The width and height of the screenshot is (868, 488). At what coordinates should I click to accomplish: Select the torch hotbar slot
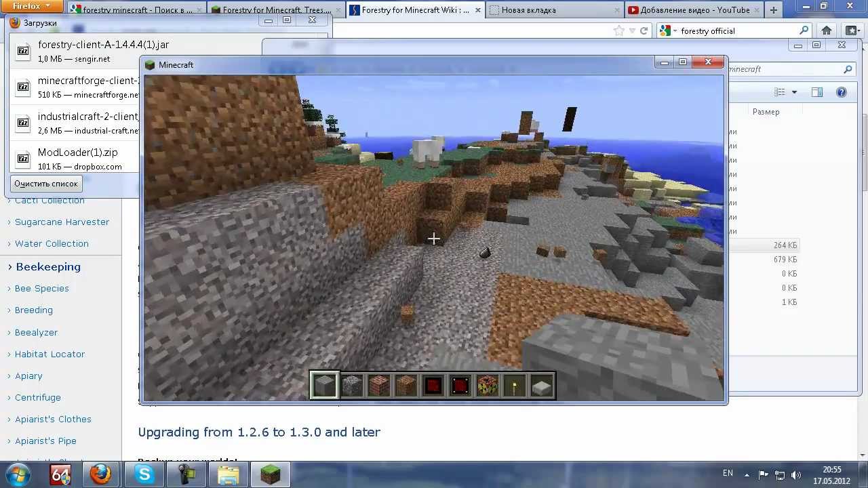pyautogui.click(x=515, y=386)
